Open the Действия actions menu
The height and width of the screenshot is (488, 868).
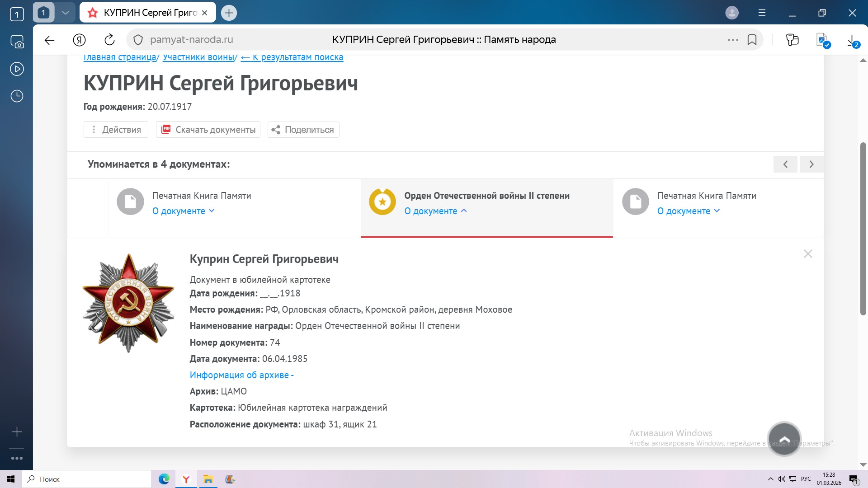click(x=116, y=130)
